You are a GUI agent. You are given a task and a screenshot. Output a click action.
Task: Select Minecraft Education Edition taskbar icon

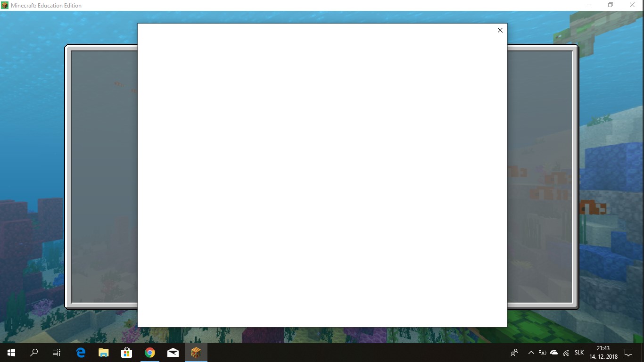pyautogui.click(x=196, y=353)
